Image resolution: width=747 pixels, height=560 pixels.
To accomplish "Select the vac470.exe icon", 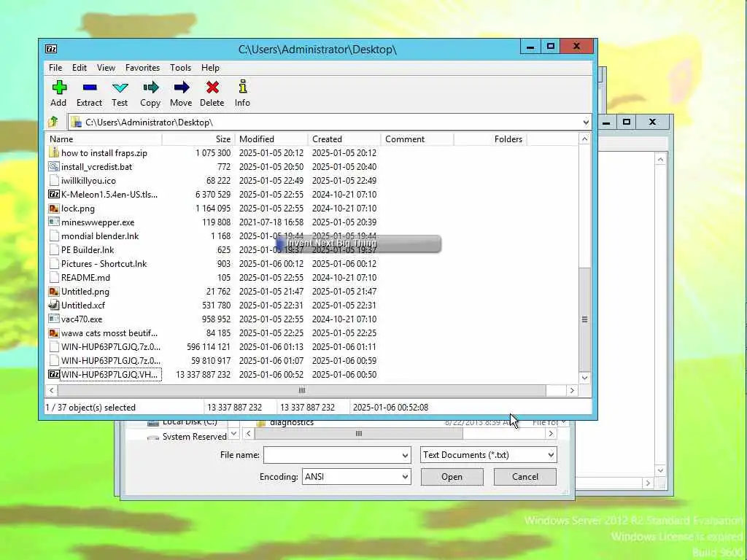I will [54, 319].
